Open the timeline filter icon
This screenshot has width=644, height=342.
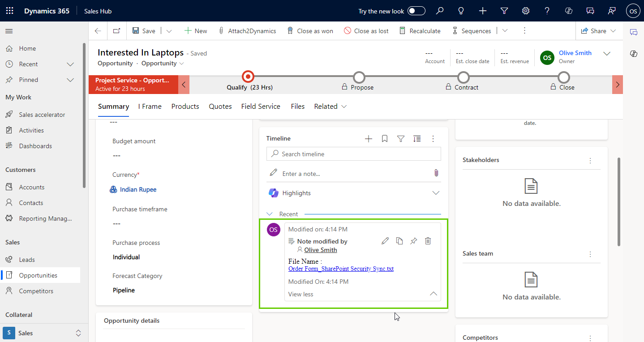401,139
